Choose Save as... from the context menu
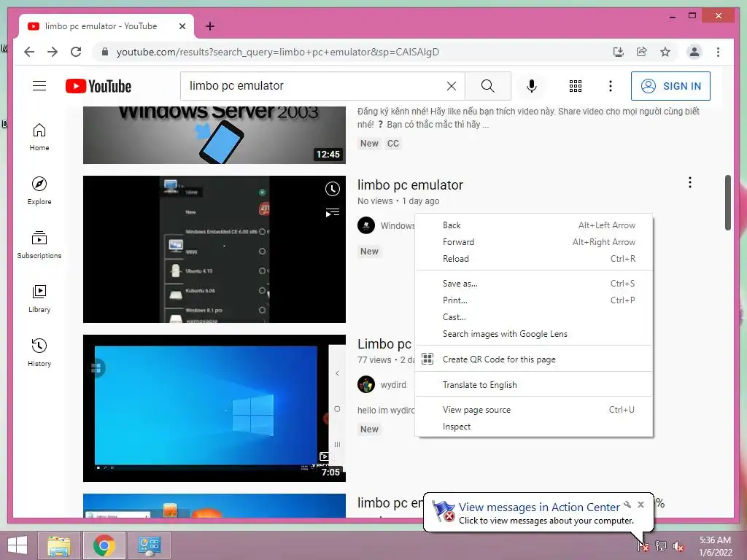Viewport: 747px width, 560px height. click(533, 284)
